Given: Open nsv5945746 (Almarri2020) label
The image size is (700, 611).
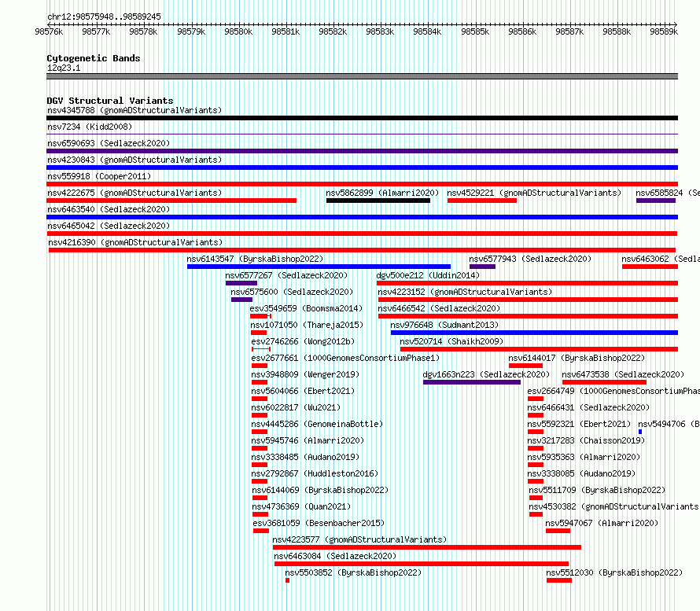Looking at the screenshot, I should click(x=308, y=440).
